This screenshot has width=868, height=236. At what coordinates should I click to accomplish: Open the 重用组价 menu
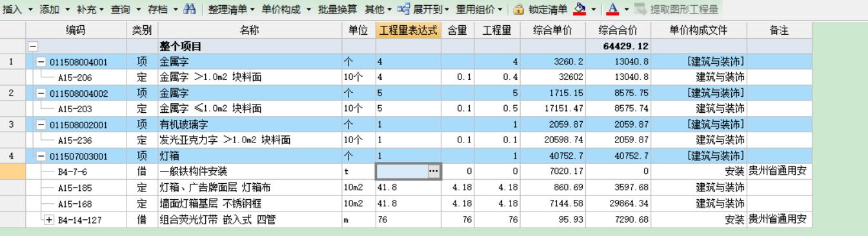click(479, 9)
